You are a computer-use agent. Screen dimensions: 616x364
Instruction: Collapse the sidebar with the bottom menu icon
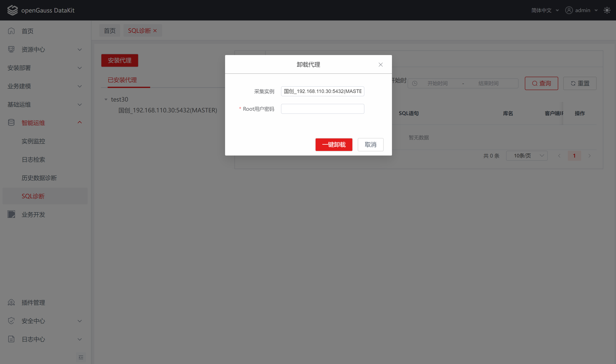pyautogui.click(x=81, y=357)
